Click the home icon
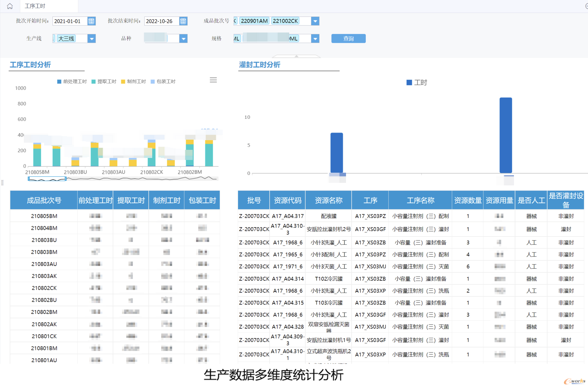This screenshot has width=588, height=387. click(10, 6)
